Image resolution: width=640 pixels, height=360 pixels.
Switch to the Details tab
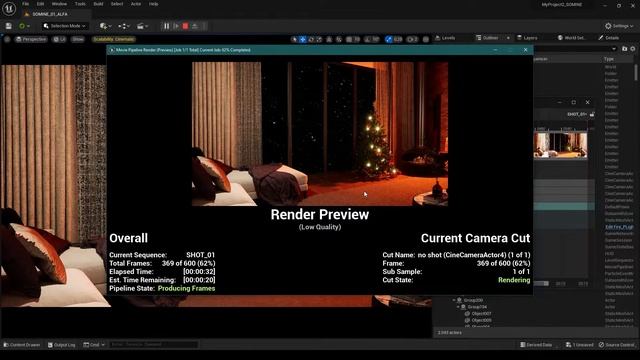(x=609, y=38)
